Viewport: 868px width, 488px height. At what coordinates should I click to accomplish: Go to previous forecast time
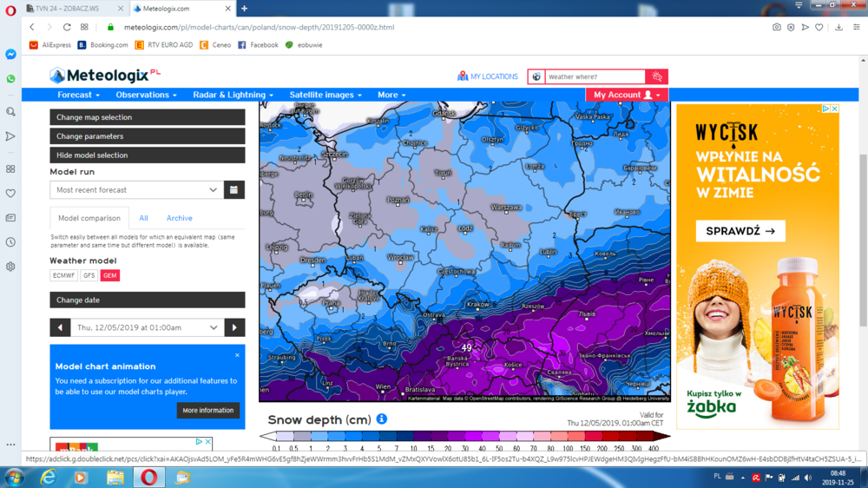(60, 327)
